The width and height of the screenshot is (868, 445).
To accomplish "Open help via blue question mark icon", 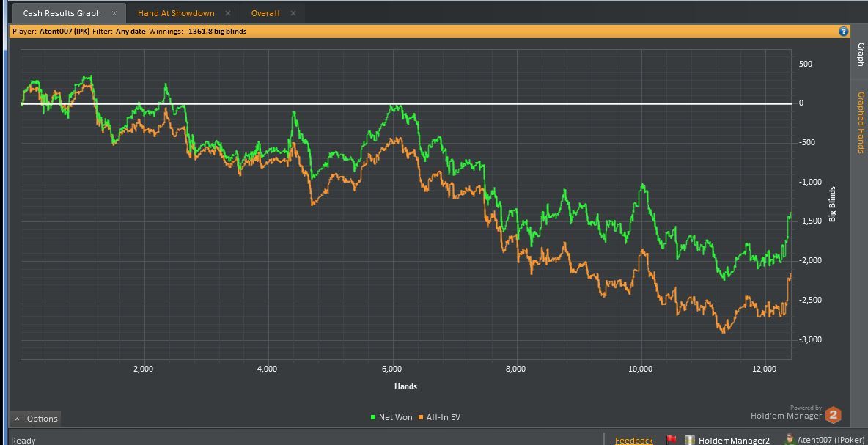I will coord(844,32).
